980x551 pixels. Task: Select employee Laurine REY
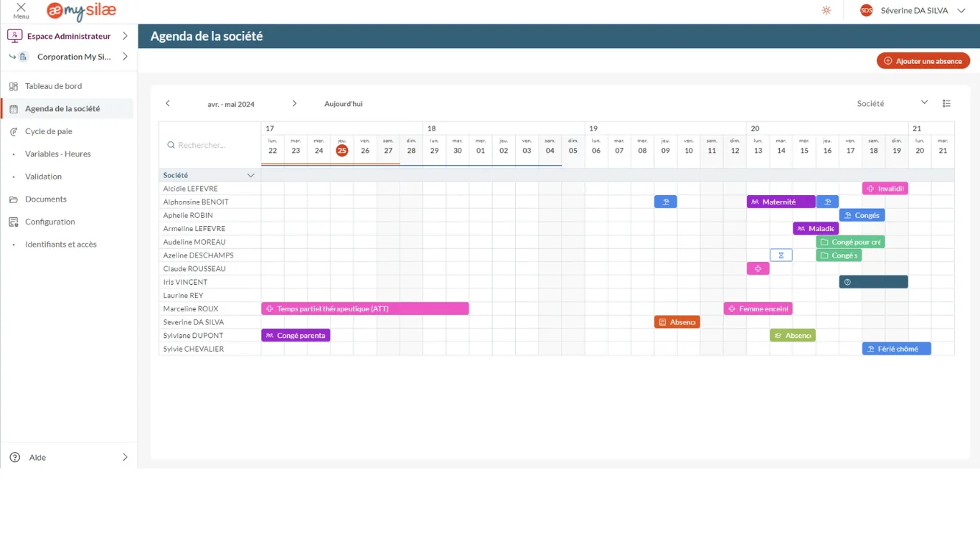(x=183, y=296)
